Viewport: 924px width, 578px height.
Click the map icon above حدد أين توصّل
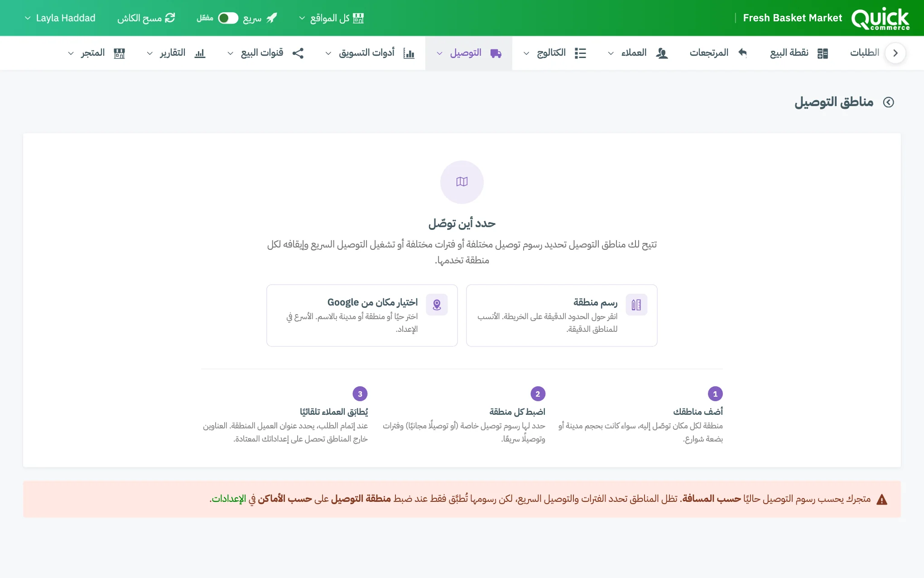click(x=462, y=182)
